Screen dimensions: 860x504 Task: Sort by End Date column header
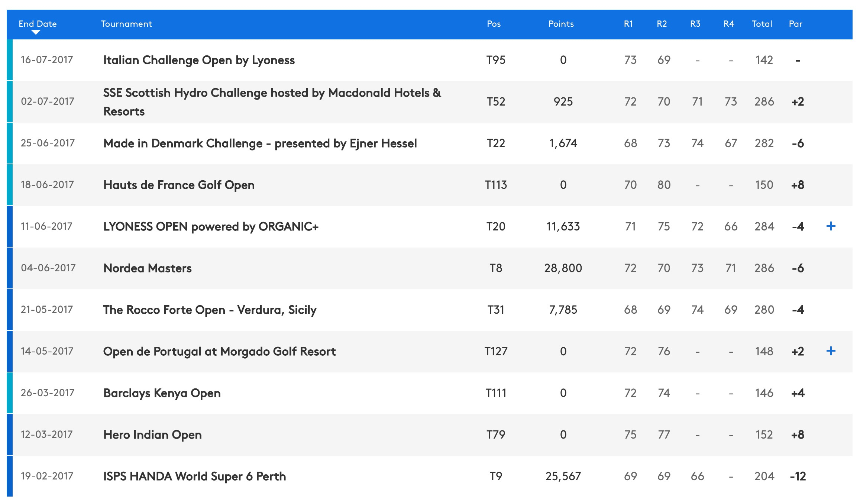(38, 24)
